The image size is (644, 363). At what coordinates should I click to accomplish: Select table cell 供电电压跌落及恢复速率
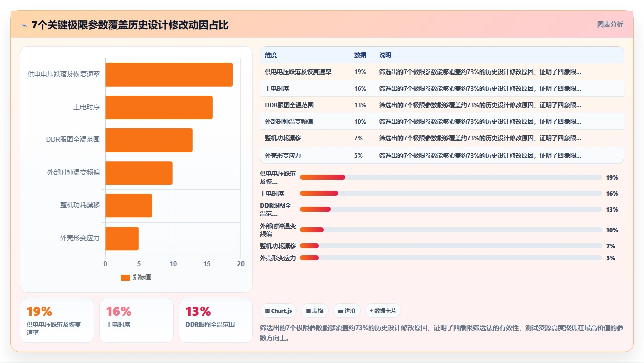click(x=298, y=72)
